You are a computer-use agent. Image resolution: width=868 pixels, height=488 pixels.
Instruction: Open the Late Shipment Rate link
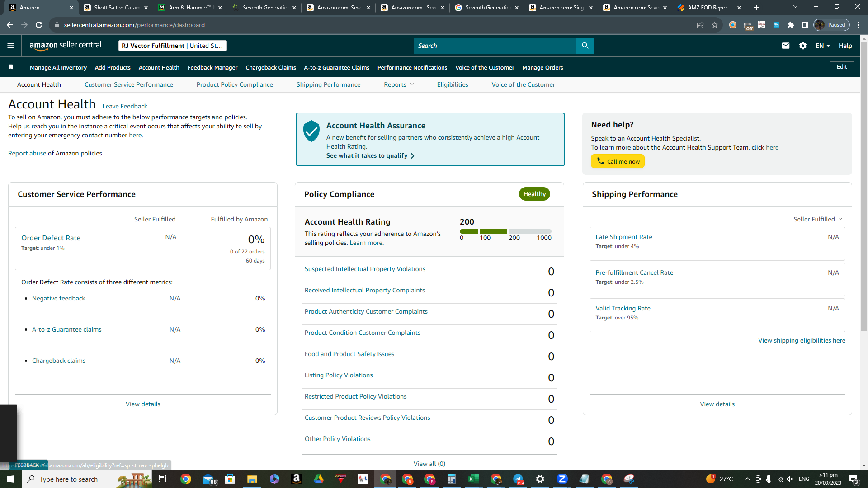click(623, 237)
